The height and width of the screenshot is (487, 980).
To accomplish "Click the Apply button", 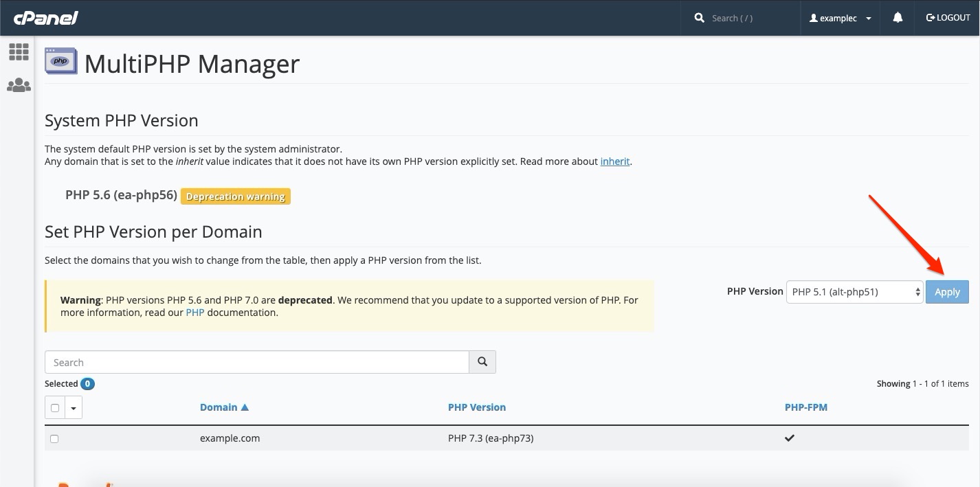I will (x=947, y=292).
